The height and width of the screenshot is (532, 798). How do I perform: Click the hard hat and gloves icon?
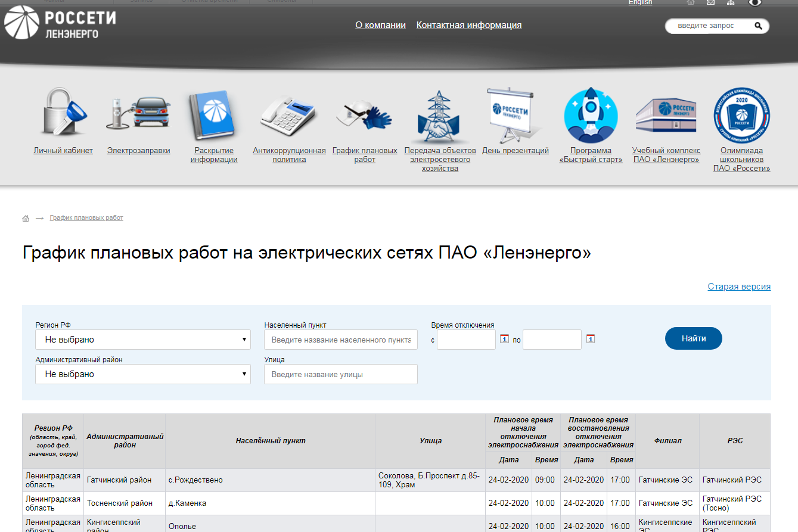tap(364, 115)
